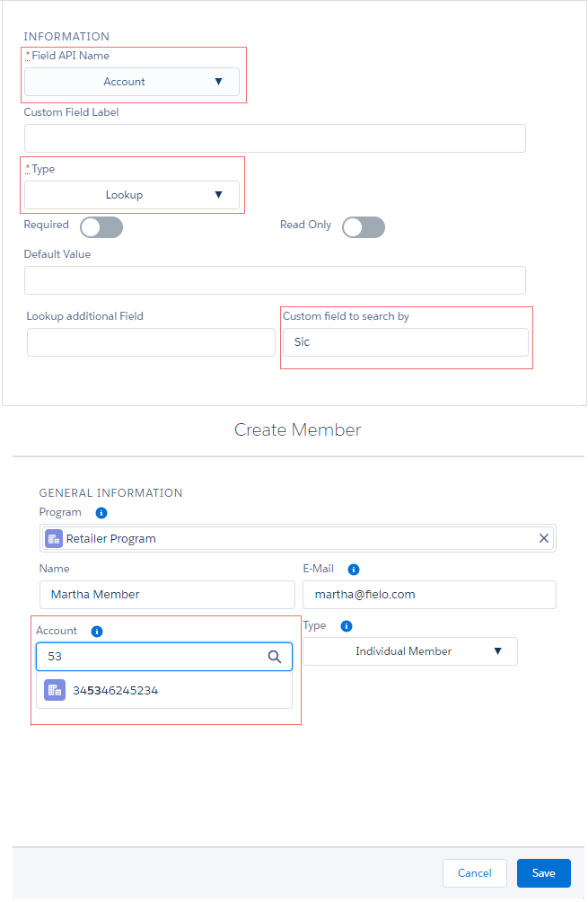
Task: Click the Account info icon
Action: click(97, 632)
